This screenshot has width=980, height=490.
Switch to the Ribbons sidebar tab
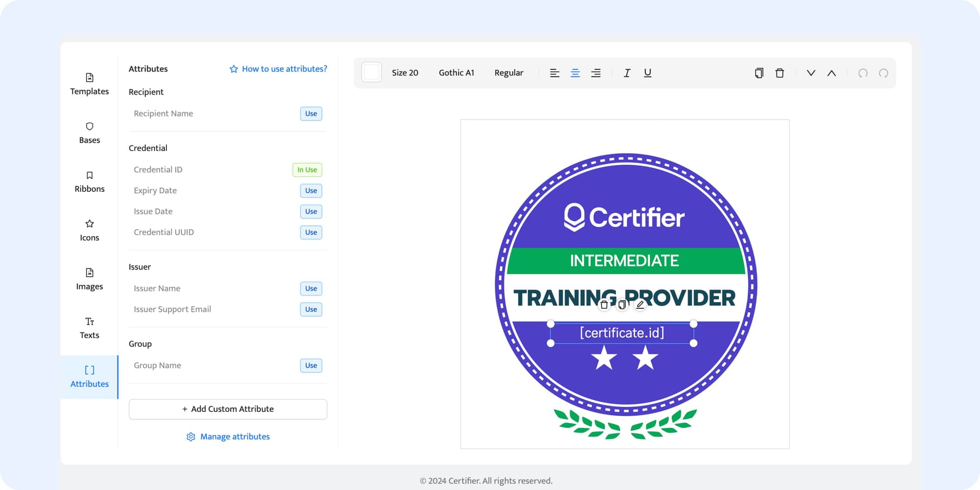pyautogui.click(x=89, y=182)
